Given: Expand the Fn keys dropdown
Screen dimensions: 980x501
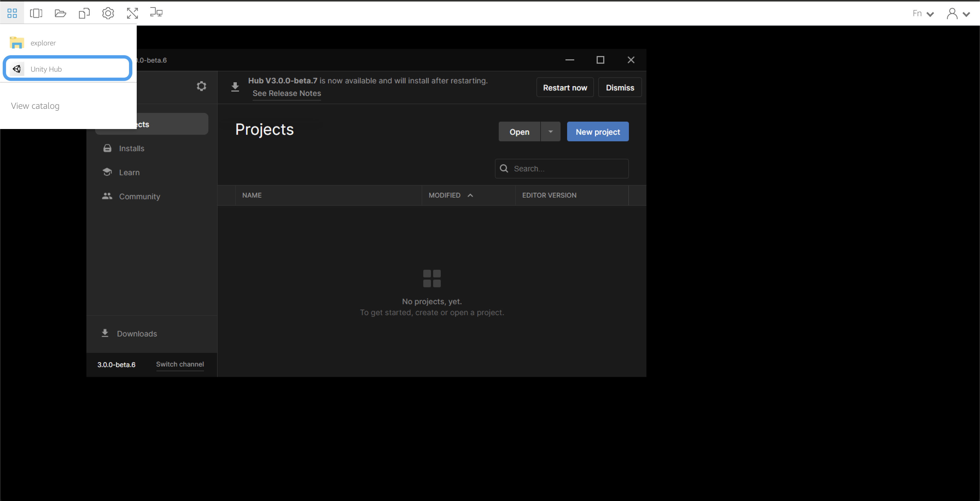Looking at the screenshot, I should pos(923,14).
